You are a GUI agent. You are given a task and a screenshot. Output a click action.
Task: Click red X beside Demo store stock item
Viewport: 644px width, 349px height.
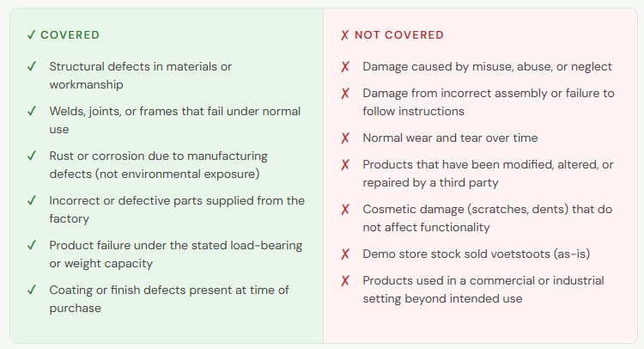[345, 254]
